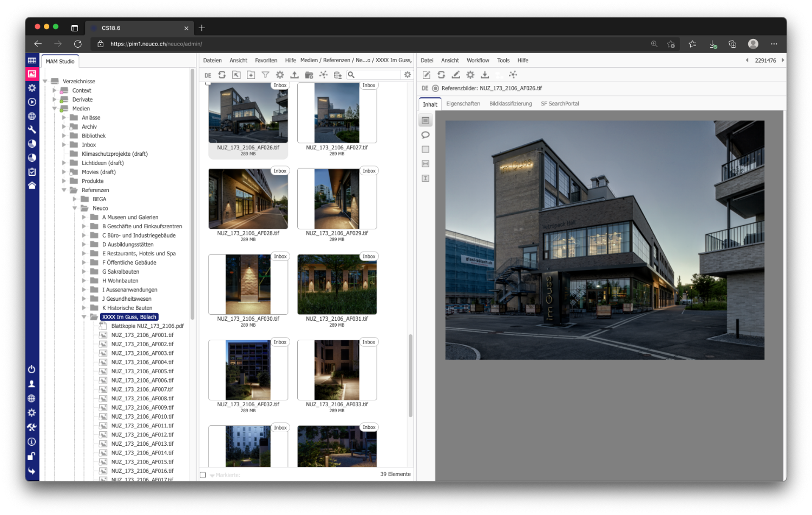Viewport: 812px width, 515px height.
Task: Click the radio status indicator beside Referenzbilder
Action: click(435, 88)
